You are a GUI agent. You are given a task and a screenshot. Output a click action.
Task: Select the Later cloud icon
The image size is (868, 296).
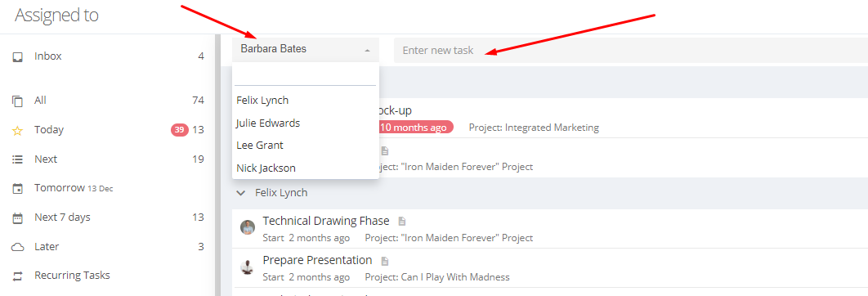click(18, 247)
